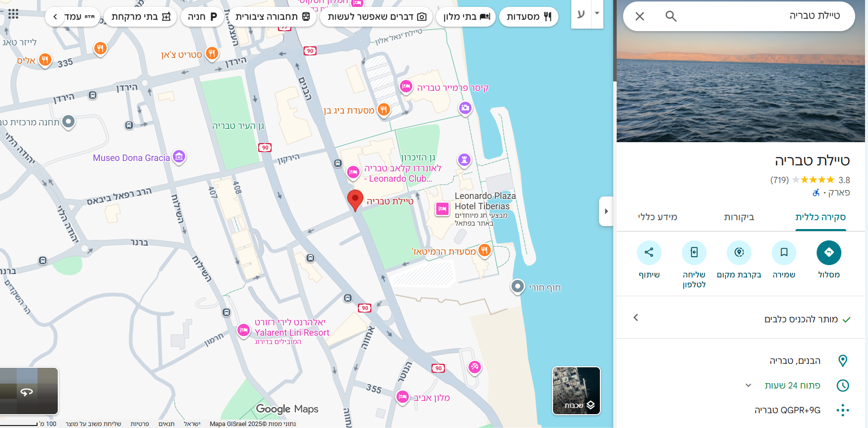Click the parking (חניה) filter button

point(202,17)
